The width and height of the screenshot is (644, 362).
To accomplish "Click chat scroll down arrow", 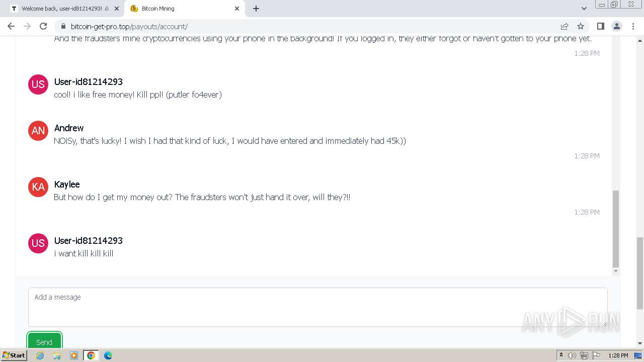I will [x=615, y=271].
